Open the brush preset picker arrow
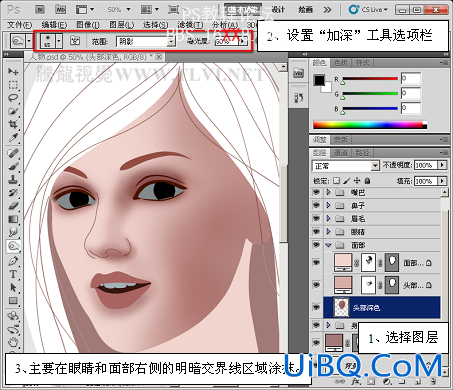453x390 pixels. pos(59,41)
